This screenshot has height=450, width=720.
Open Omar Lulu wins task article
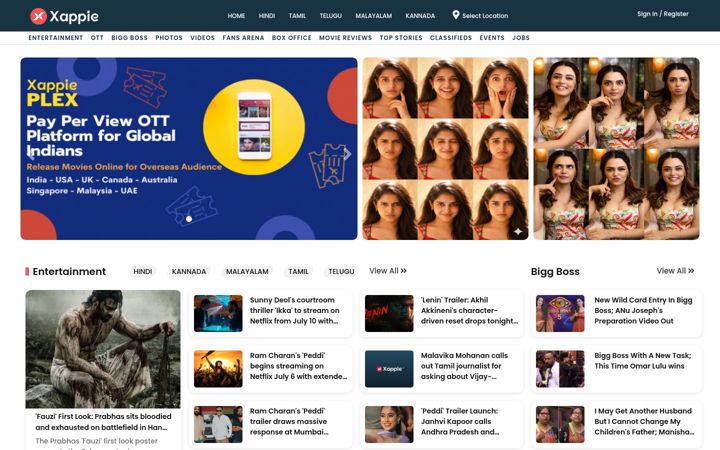(642, 360)
